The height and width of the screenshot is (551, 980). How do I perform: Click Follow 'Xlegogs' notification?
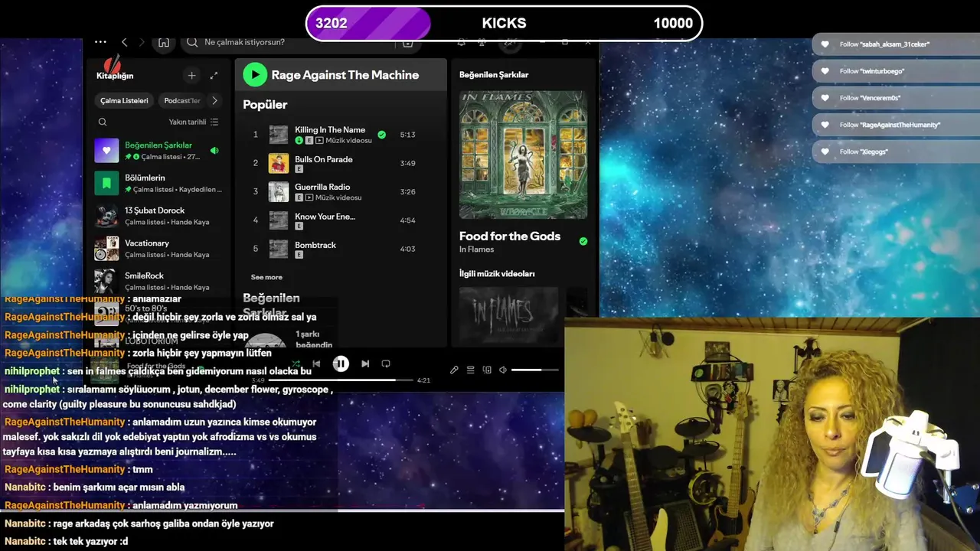tap(896, 152)
